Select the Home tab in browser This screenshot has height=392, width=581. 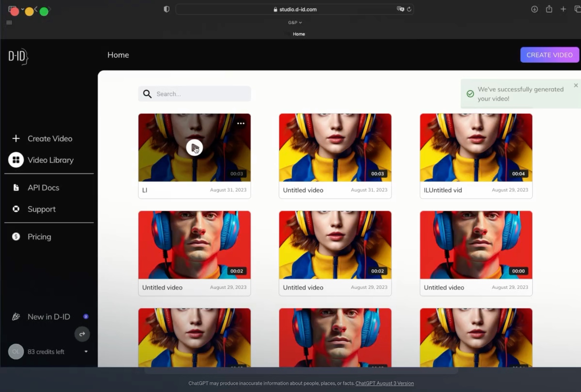(299, 34)
